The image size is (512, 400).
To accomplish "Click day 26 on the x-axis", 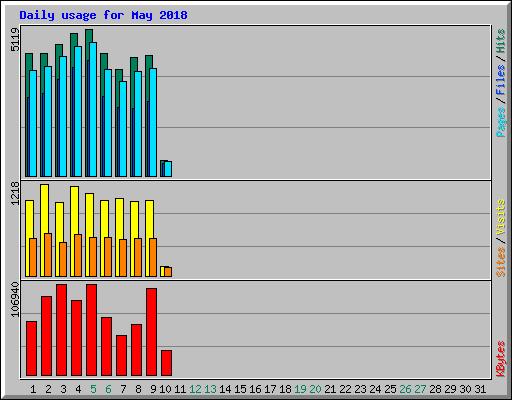I will click(x=405, y=389).
